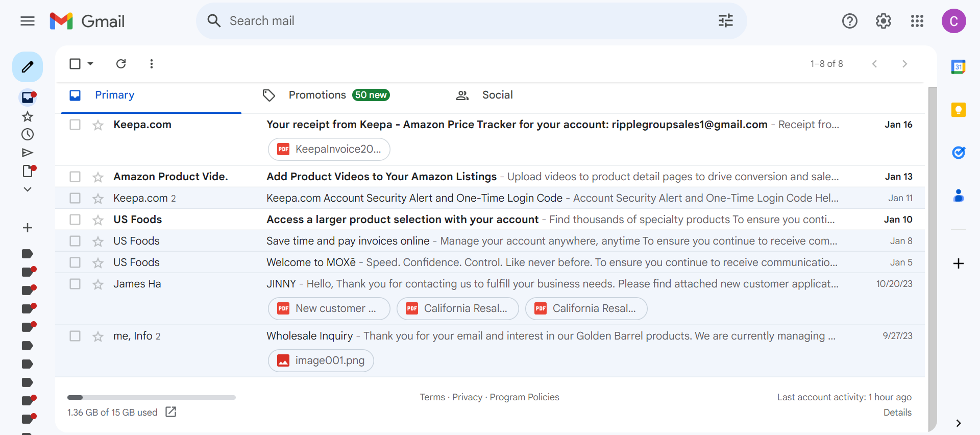Click the mail list vertical scrollbar
Screen dimensions: 980x435
coord(933,259)
